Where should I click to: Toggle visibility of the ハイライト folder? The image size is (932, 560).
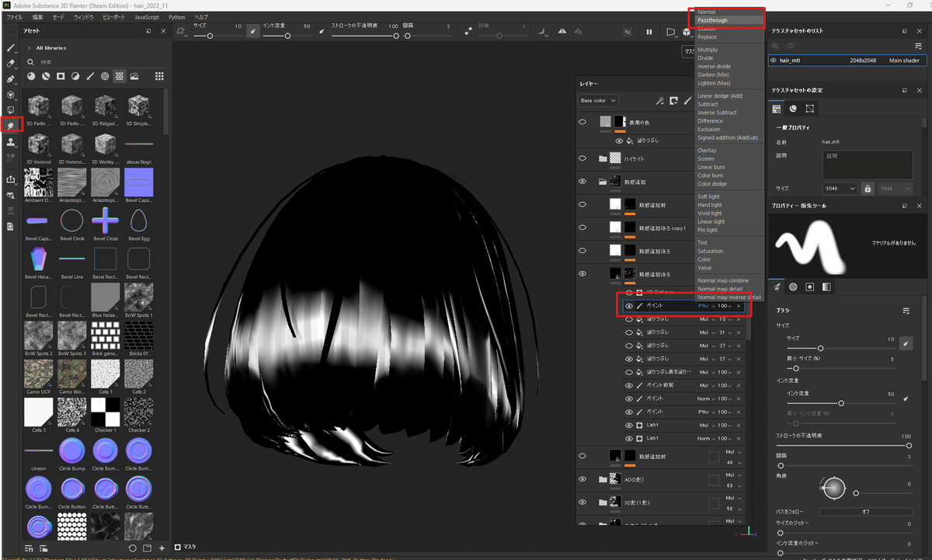point(582,158)
